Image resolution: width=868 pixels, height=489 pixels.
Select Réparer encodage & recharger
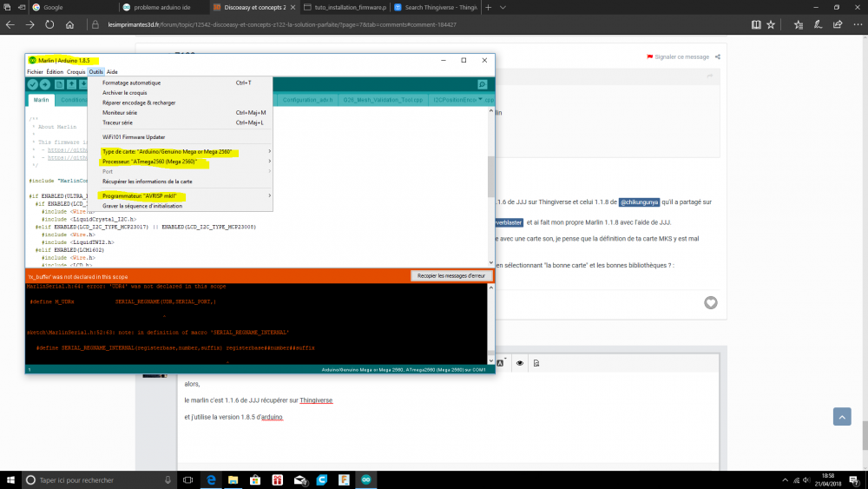click(x=181, y=102)
